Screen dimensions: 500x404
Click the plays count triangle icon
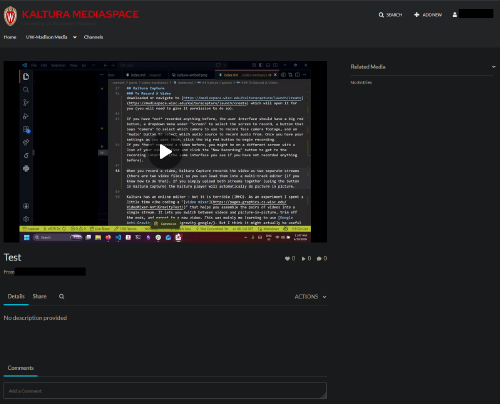point(303,259)
